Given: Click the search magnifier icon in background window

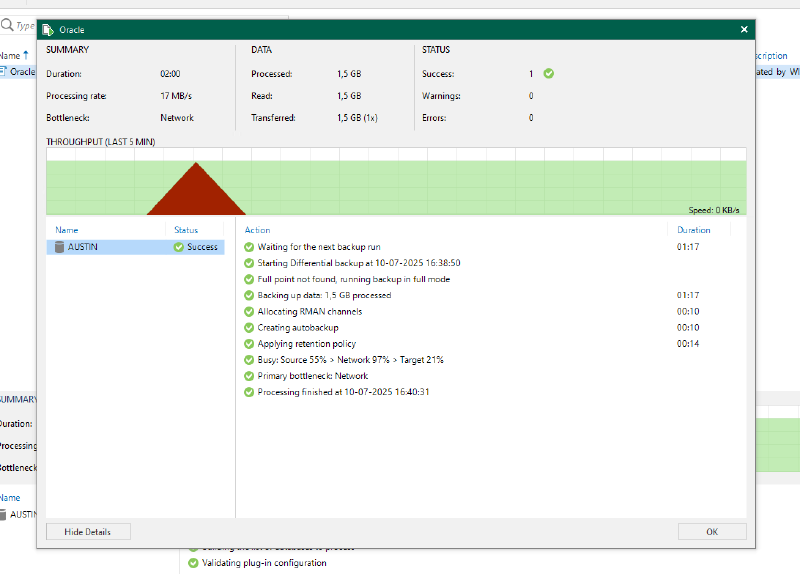Looking at the screenshot, I should click(7, 24).
